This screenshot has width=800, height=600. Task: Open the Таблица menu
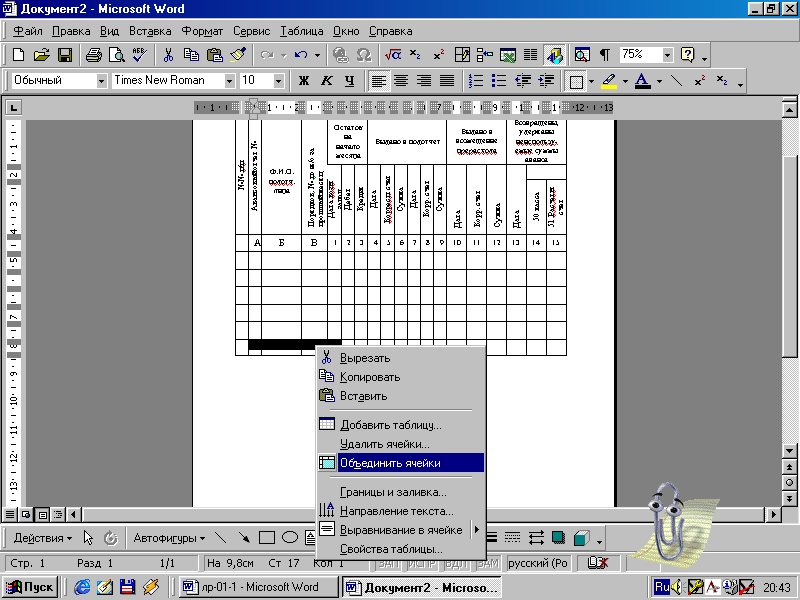tap(301, 31)
